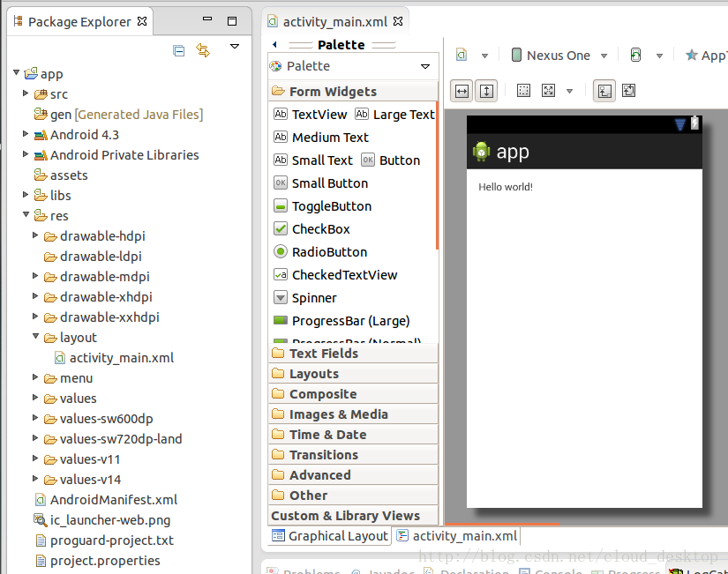This screenshot has height=574, width=728.
Task: Pick the Small Button widget
Action: (321, 183)
